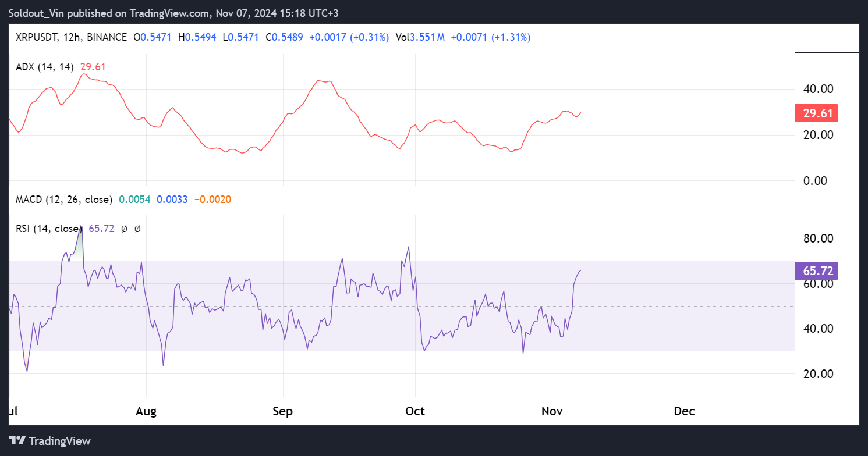Click the TradingView wordmark
This screenshot has height=456, width=868.
coord(60,441)
